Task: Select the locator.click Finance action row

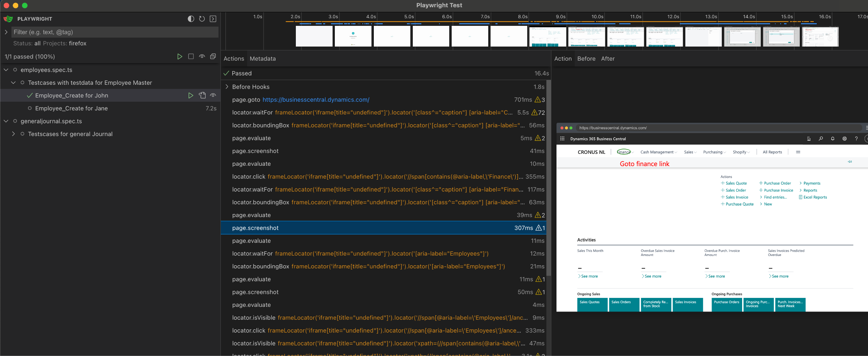Action: (x=384, y=176)
